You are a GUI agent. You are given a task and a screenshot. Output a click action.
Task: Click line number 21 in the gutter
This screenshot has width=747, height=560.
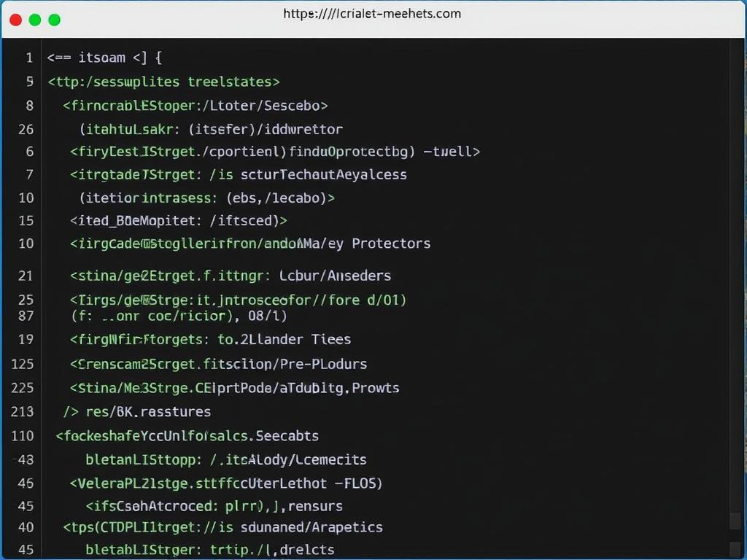tap(26, 276)
